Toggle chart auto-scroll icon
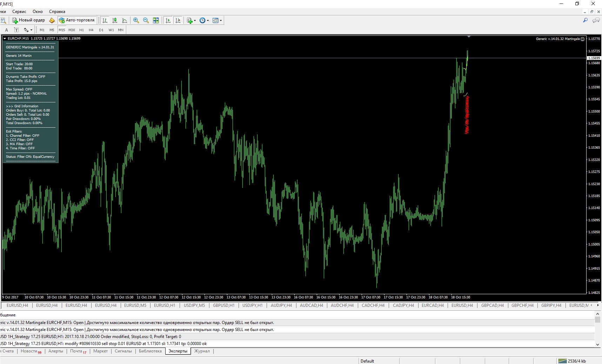 [x=168, y=20]
